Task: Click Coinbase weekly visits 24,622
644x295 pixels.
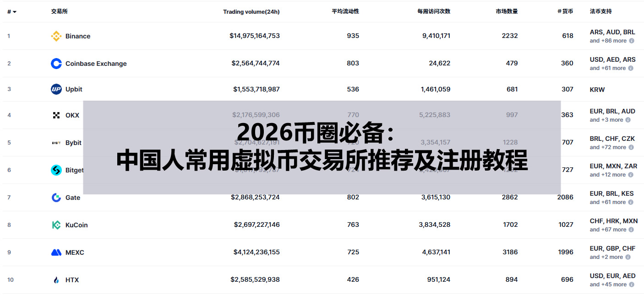Action: click(x=440, y=63)
